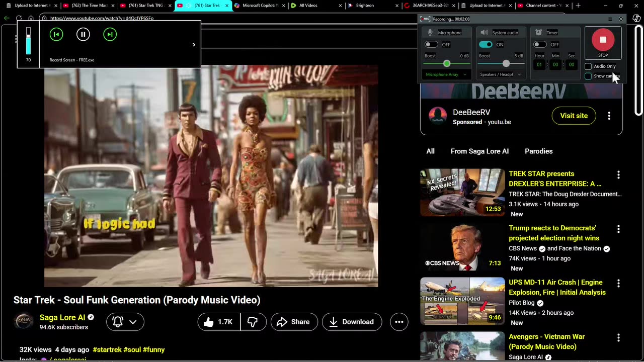Skip to next track in media overlay
This screenshot has height=362, width=644.
[x=110, y=34]
